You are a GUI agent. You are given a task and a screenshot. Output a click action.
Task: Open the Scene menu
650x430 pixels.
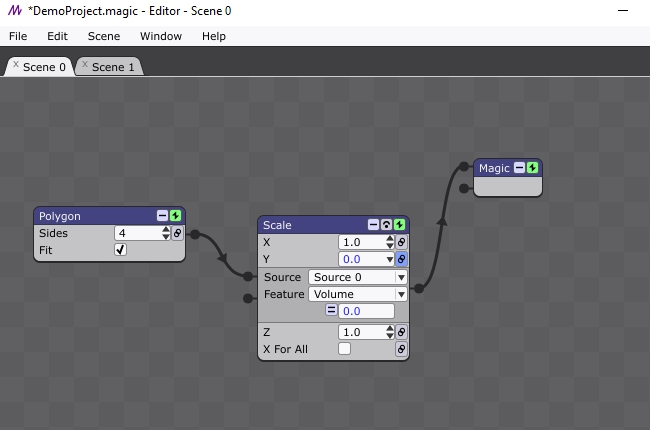(104, 36)
